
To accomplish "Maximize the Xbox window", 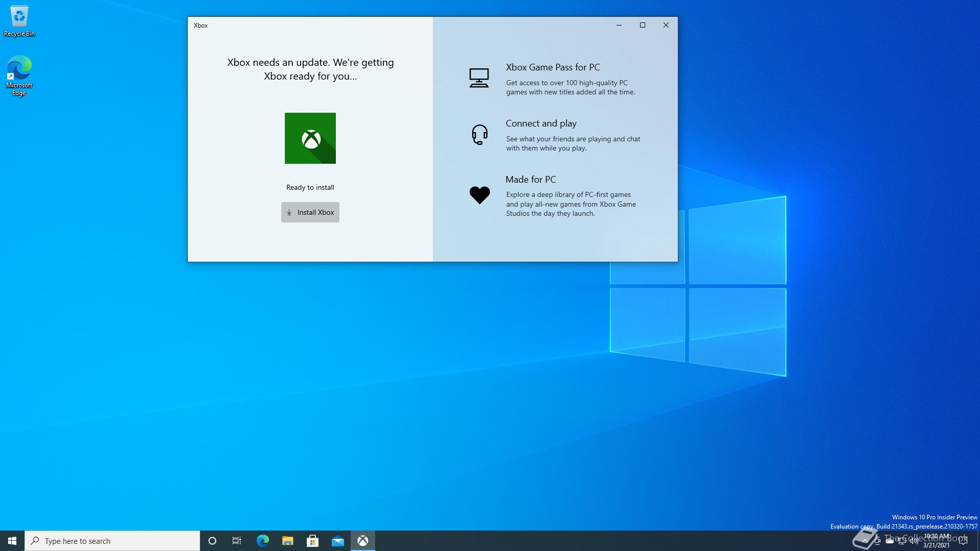I will coord(643,25).
